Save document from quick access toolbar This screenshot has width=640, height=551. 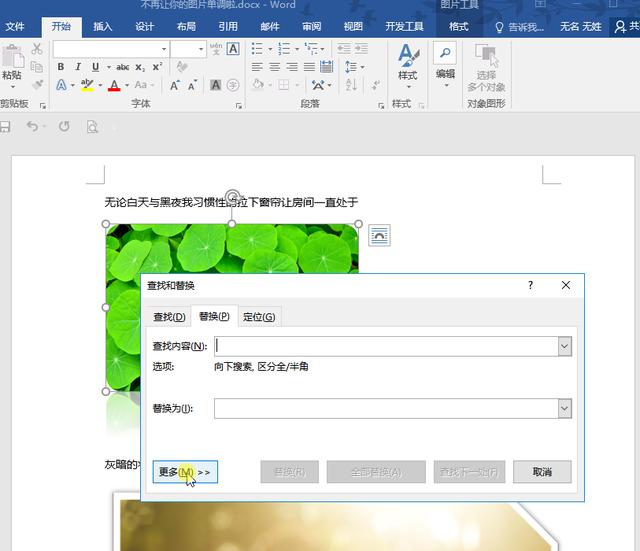5,127
